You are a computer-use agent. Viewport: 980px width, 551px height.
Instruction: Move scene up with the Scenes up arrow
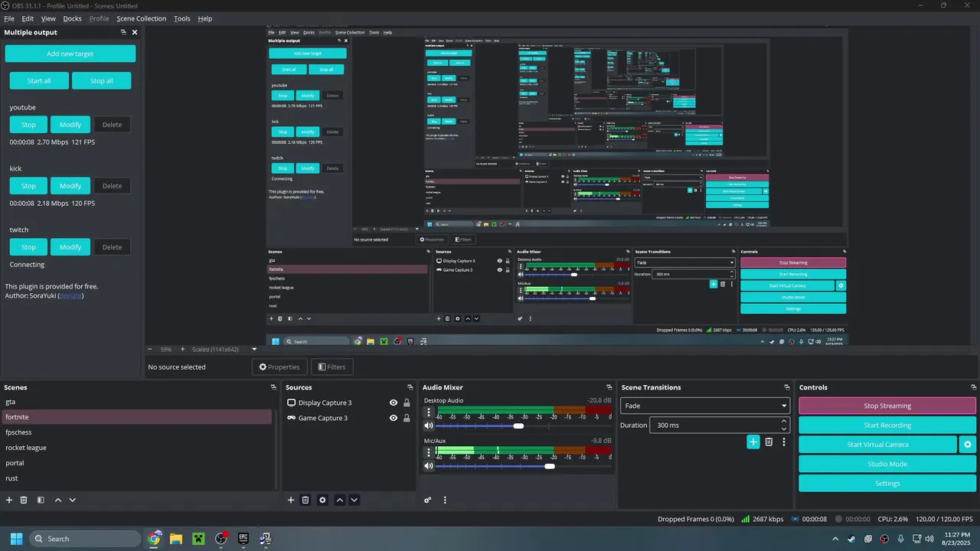tap(57, 500)
